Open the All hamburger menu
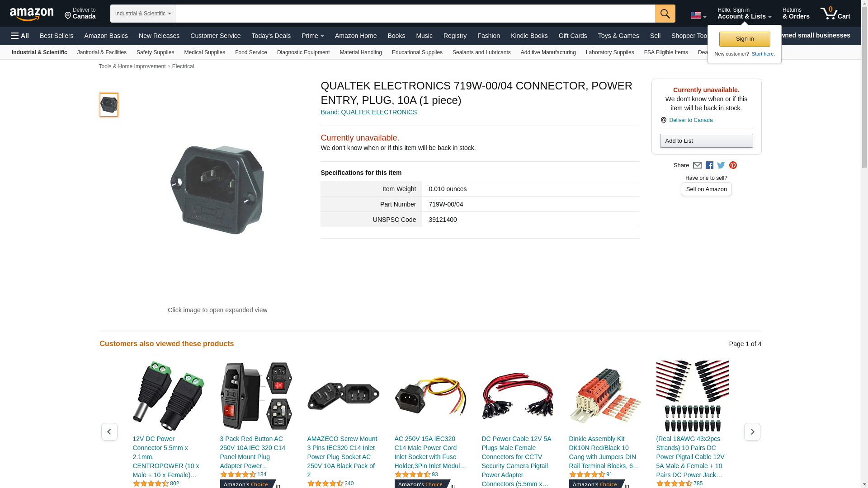Image resolution: width=868 pixels, height=488 pixels. click(20, 36)
